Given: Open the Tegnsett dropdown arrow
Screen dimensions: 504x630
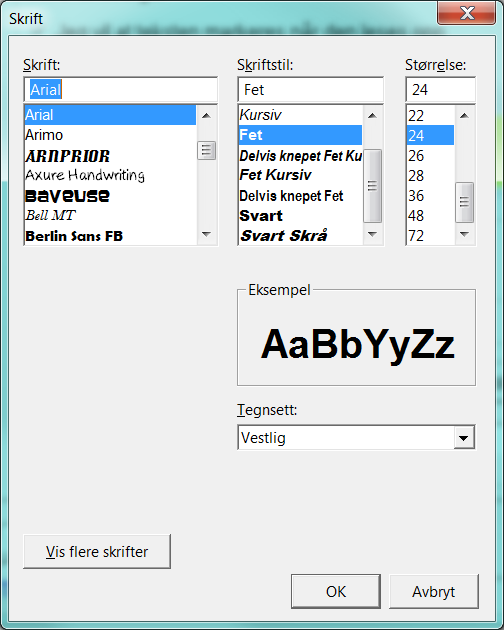Looking at the screenshot, I should click(464, 438).
